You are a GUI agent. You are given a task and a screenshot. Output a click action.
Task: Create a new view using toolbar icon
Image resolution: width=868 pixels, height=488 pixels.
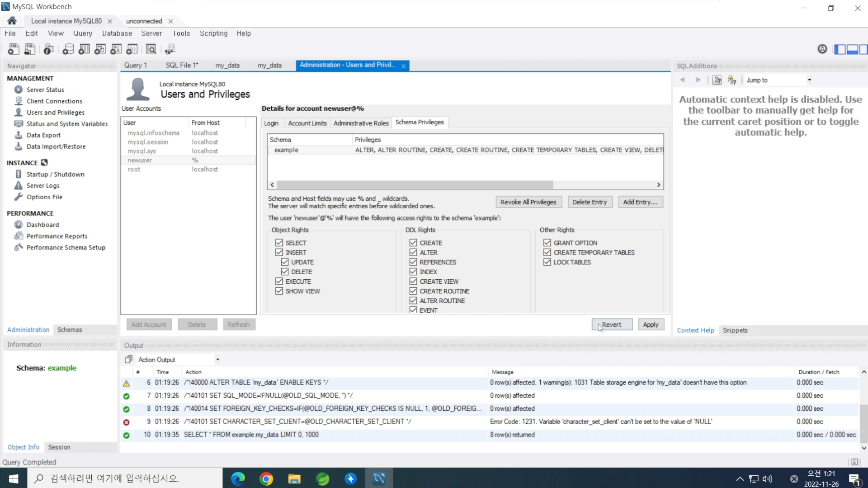pyautogui.click(x=100, y=49)
